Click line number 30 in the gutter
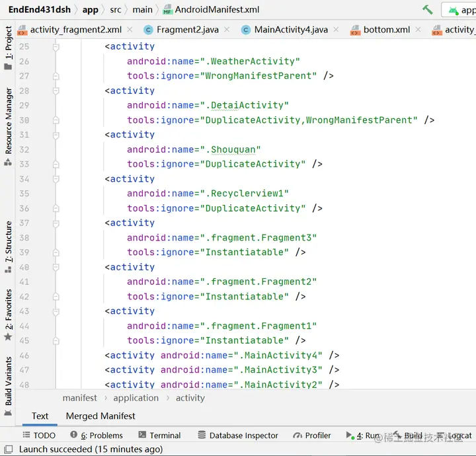Viewport: 476px width, 456px height. [x=24, y=120]
